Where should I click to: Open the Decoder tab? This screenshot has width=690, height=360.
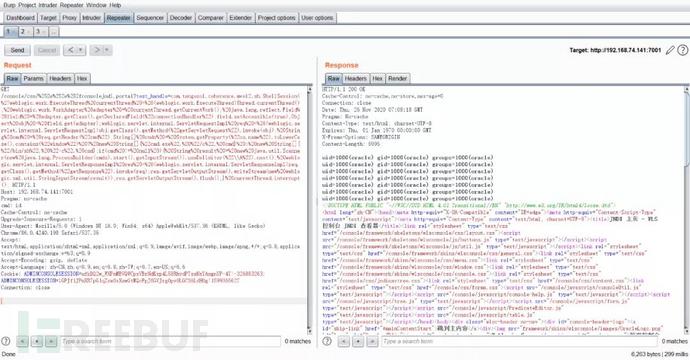tap(181, 18)
